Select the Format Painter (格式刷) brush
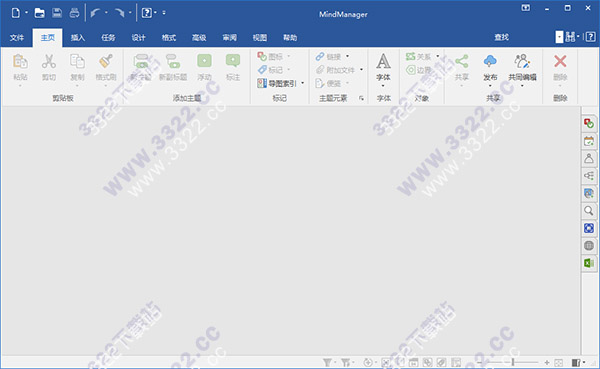600x369 pixels. 106,61
